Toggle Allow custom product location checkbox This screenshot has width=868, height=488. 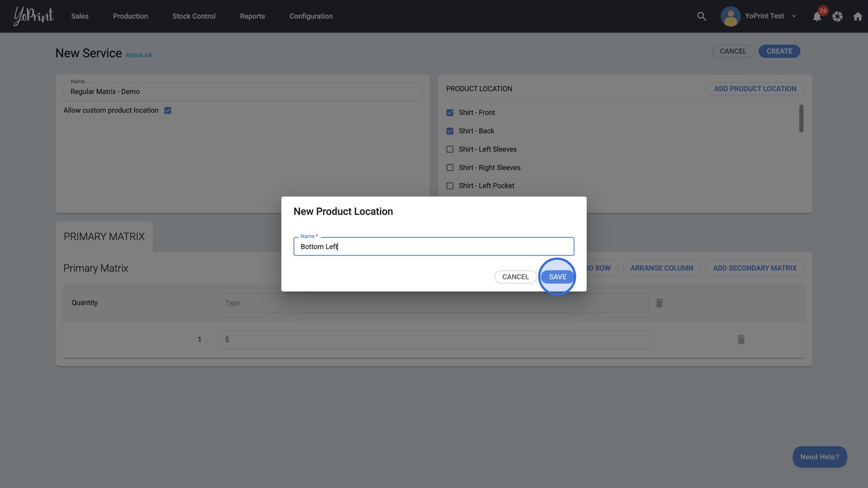coord(168,111)
